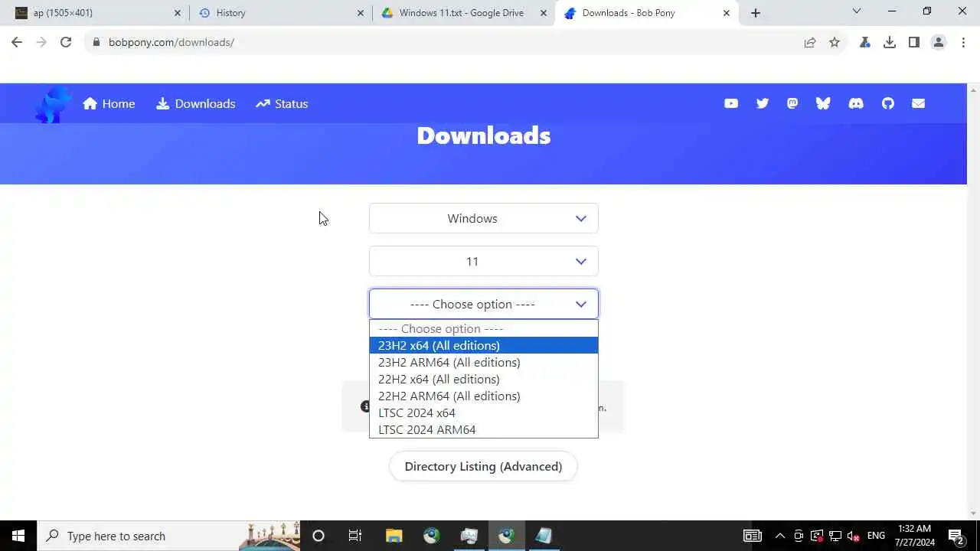Open the network tray icon
This screenshot has width=980, height=551.
coord(835,536)
